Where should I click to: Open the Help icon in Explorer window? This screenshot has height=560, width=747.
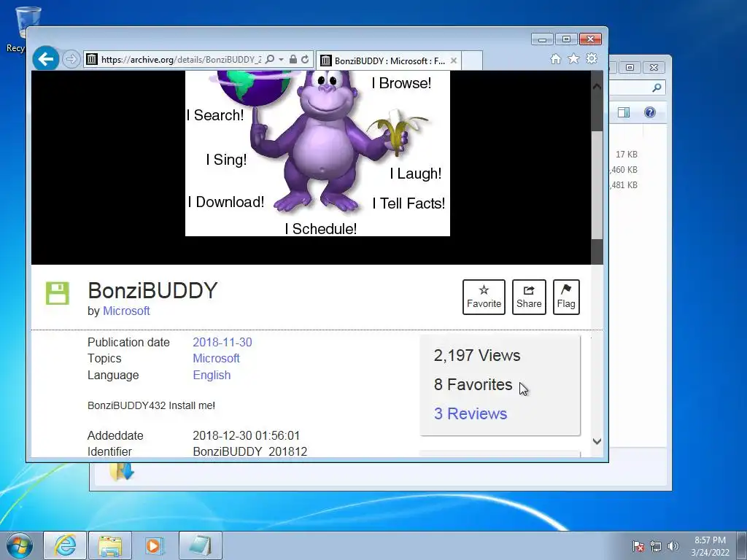[x=650, y=112]
